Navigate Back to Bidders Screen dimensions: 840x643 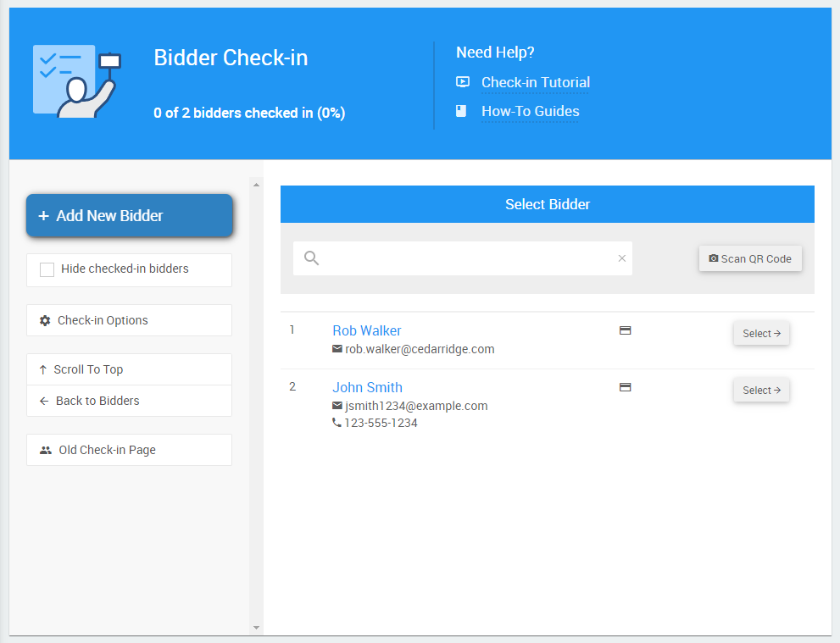pos(129,401)
